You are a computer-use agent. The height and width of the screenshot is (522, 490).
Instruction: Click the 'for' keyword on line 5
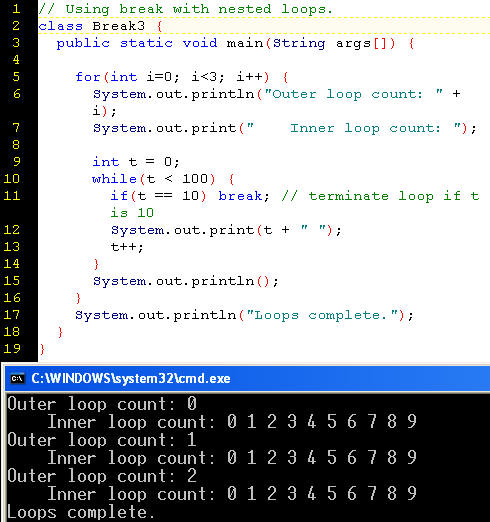click(88, 77)
